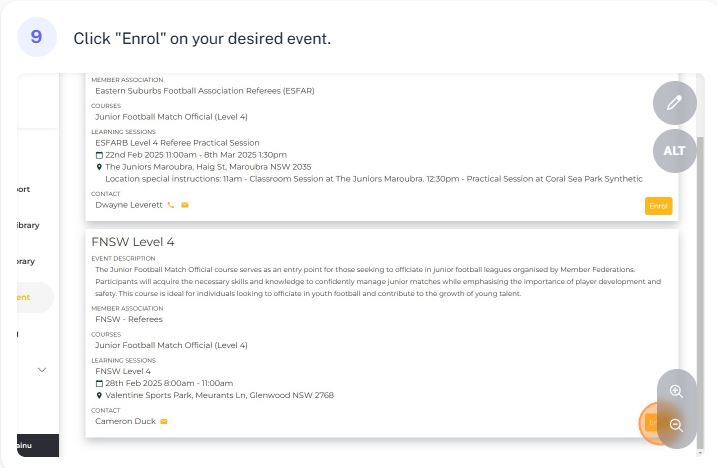
Task: Click the FNSW Level 4 event title
Action: click(x=133, y=242)
